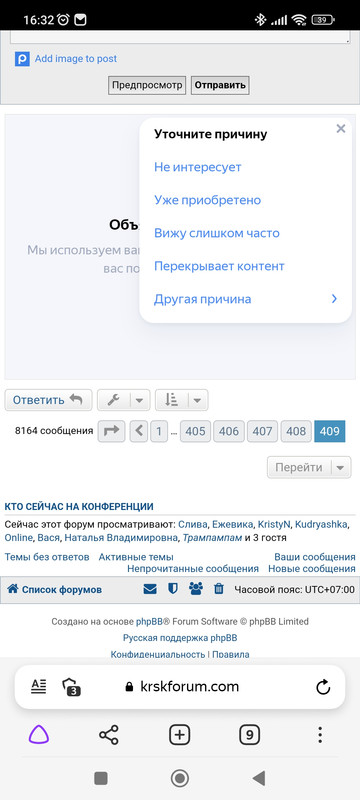Screen dimensions: 360x800
Task: Open user profile Kudryashka
Action: click(x=321, y=524)
